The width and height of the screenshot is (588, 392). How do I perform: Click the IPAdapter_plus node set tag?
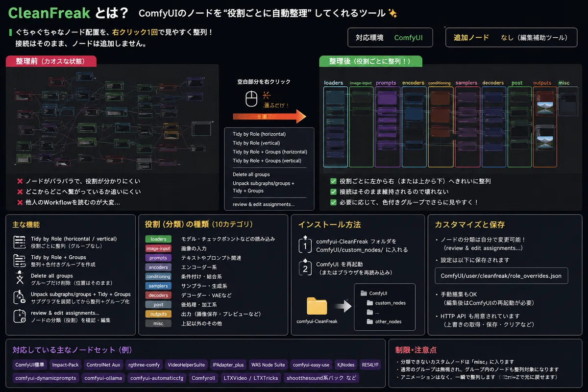point(228,365)
